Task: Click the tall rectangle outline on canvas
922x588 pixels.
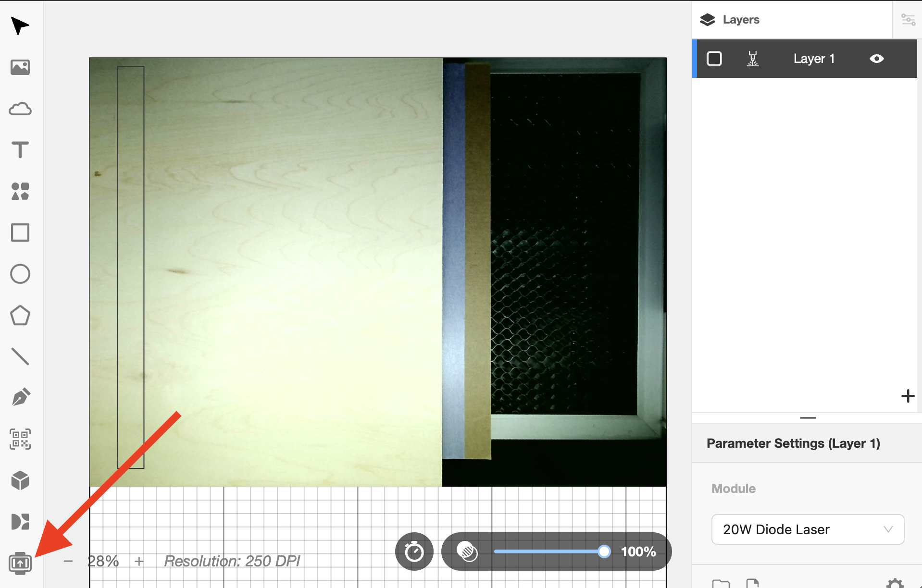Action: click(131, 267)
